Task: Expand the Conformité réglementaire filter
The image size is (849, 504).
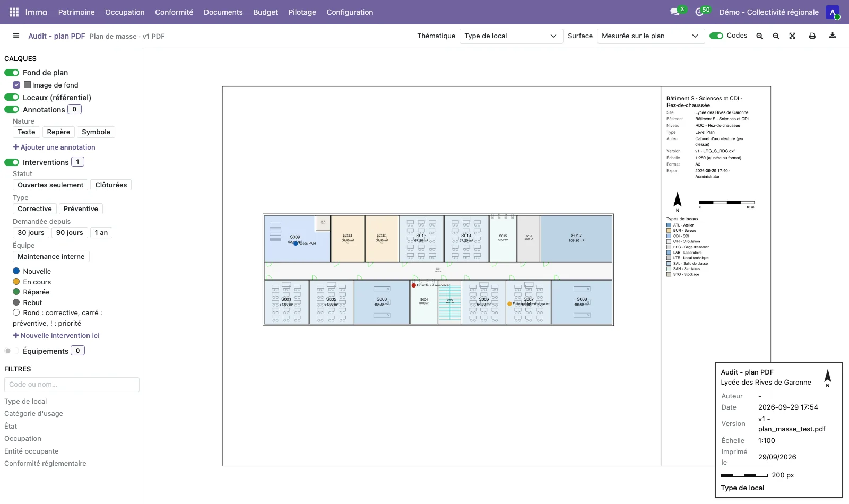Action: tap(45, 464)
